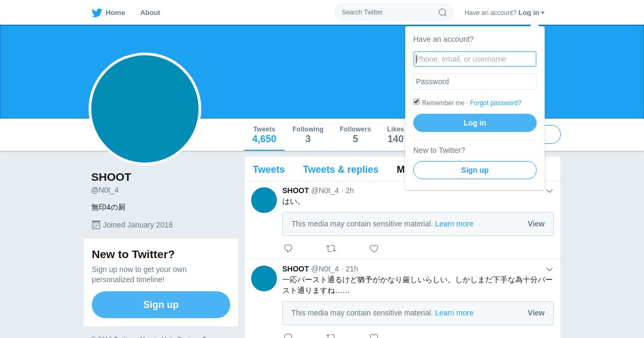644x338 pixels.
Task: Open the About menu item
Action: coord(150,13)
